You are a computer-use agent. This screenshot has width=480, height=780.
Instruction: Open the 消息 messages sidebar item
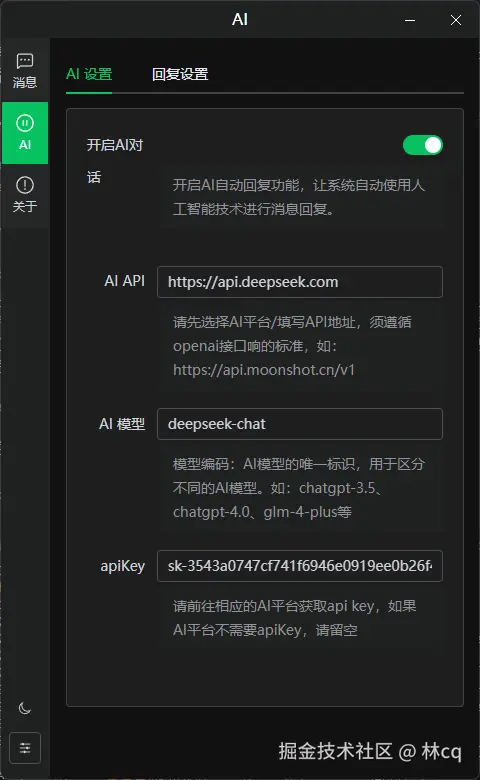tap(24, 71)
